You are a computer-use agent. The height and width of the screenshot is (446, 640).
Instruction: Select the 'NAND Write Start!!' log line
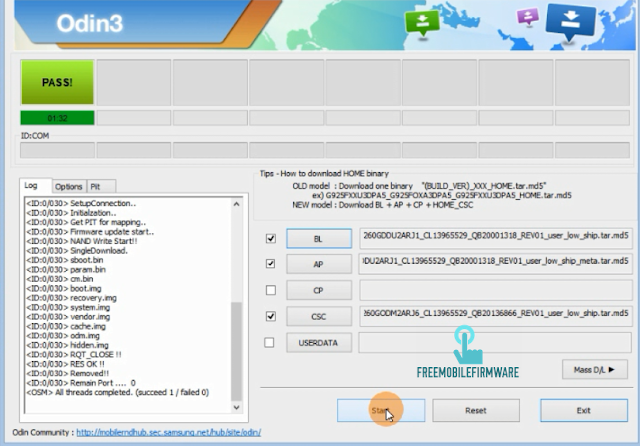coord(82,241)
